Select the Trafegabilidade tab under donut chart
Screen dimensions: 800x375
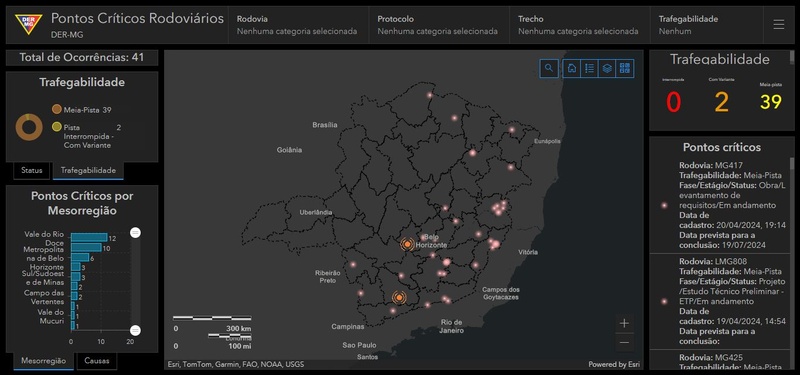(88, 170)
